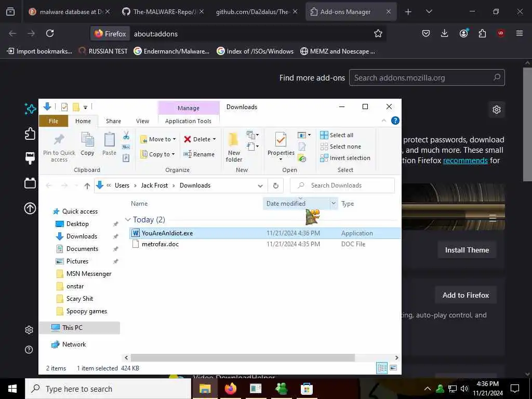532x399 pixels.
Task: Open Move to dropdown
Action: [158, 139]
